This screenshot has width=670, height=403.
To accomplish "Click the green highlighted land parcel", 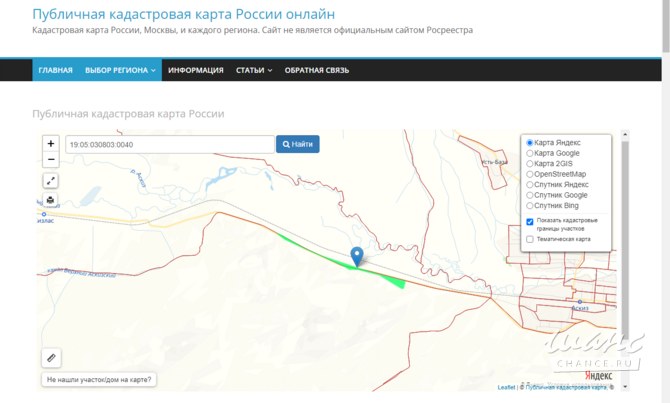I will (395, 281).
